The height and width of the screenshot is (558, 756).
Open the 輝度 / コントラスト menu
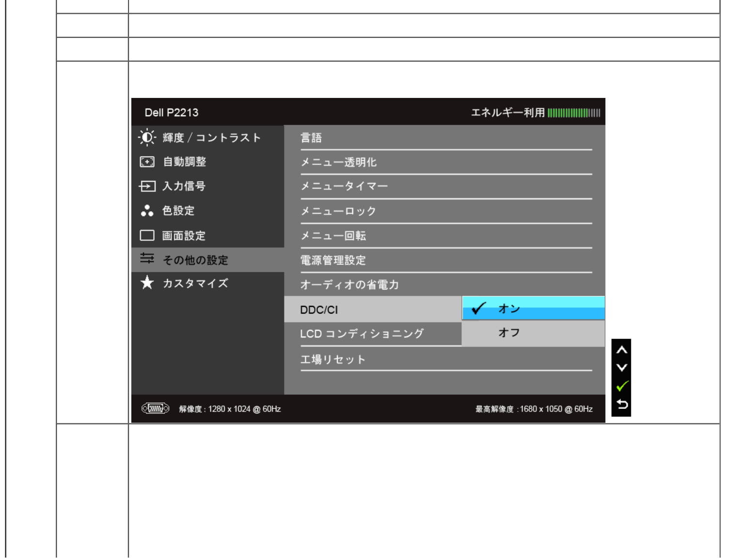[207, 138]
